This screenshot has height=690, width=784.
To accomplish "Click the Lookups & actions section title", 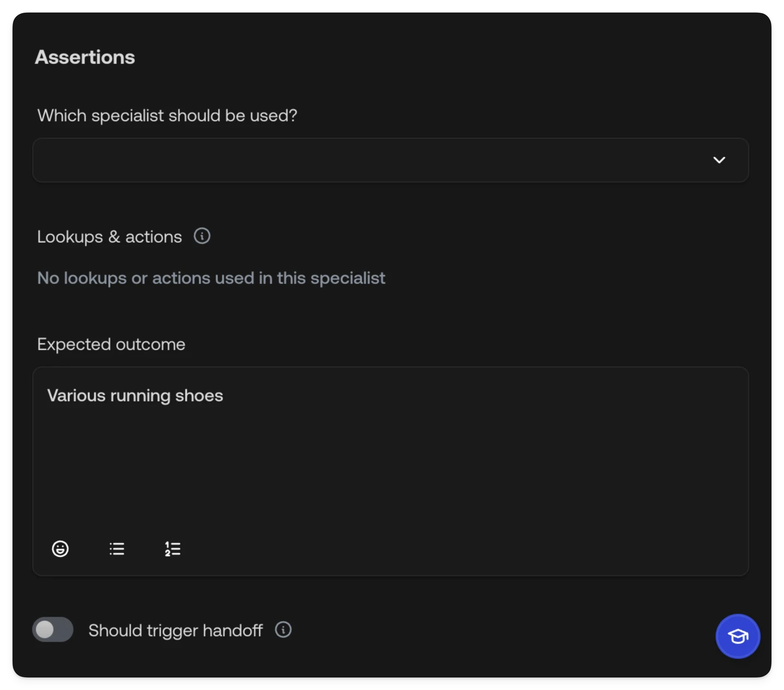I will click(x=109, y=236).
